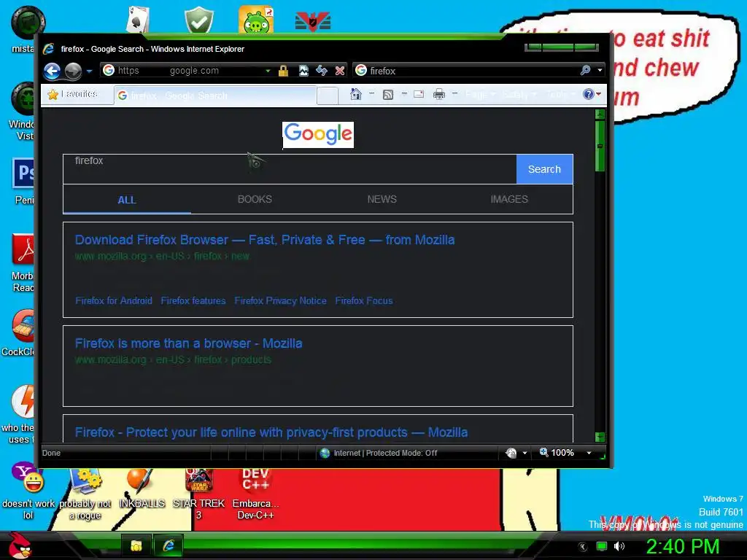Expand the address bar URL dropdown arrow
The width and height of the screenshot is (747, 560).
point(268,71)
